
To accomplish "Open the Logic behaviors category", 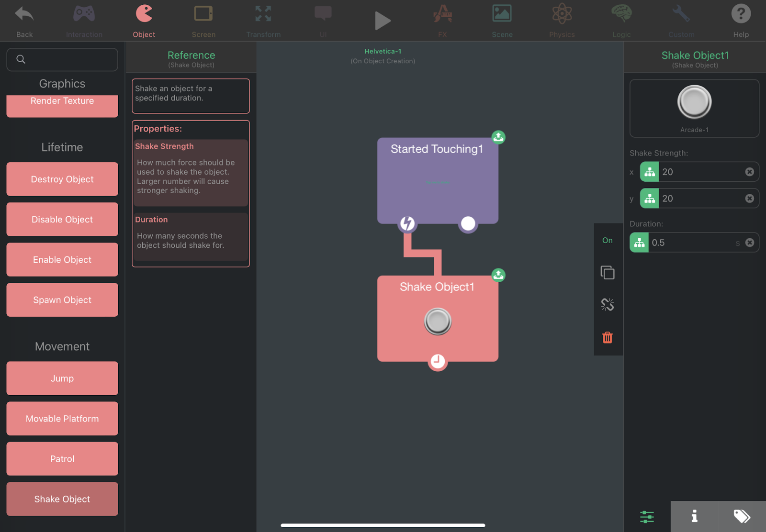I will (621, 21).
